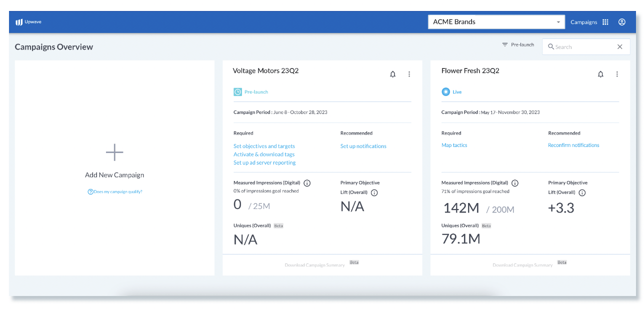Select the Voltage Motors 23Q2 campaign title

[265, 71]
